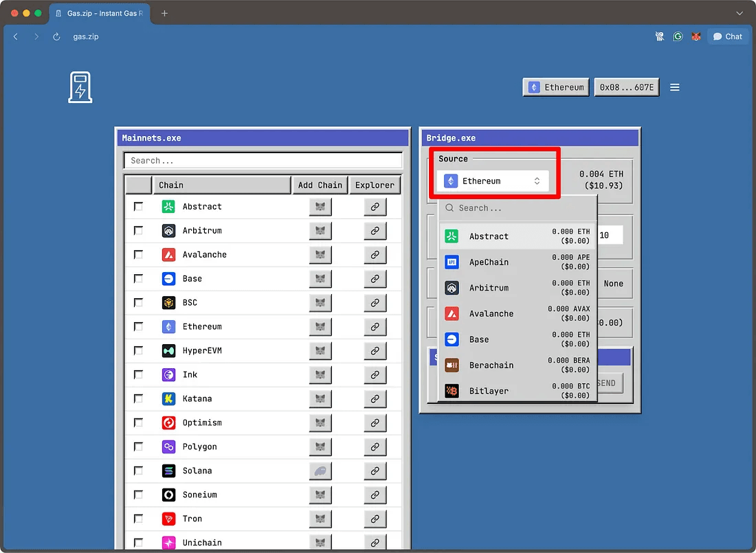Viewport: 756px width, 553px height.
Task: Click the Mainnets search field
Action: (263, 161)
